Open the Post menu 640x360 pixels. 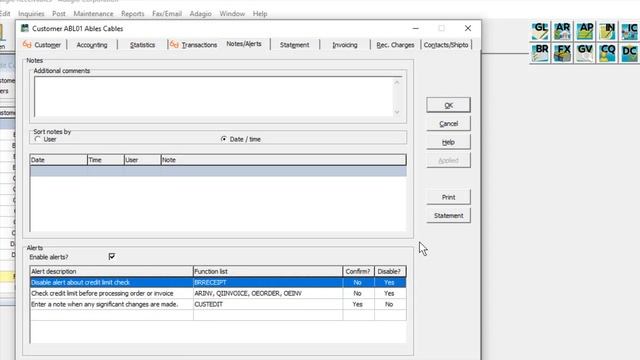click(x=59, y=13)
